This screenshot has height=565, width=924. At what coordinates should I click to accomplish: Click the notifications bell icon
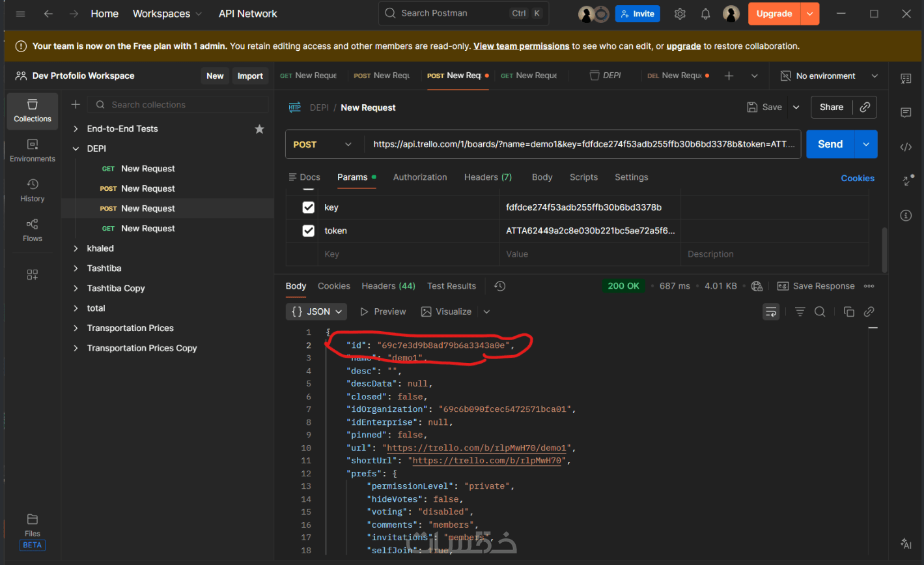705,14
